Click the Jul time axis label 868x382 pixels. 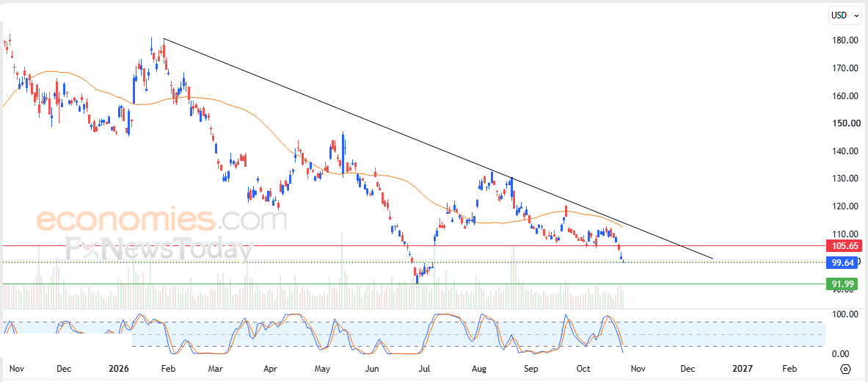425,369
